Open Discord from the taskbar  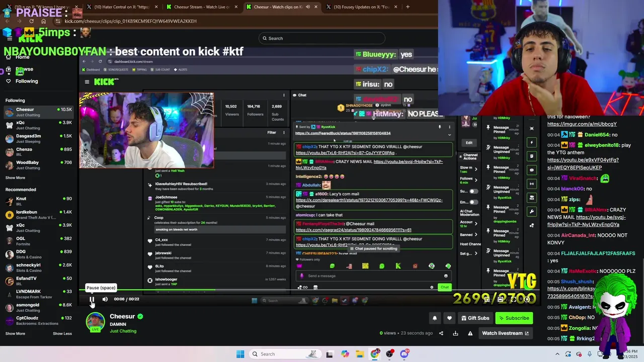404,354
